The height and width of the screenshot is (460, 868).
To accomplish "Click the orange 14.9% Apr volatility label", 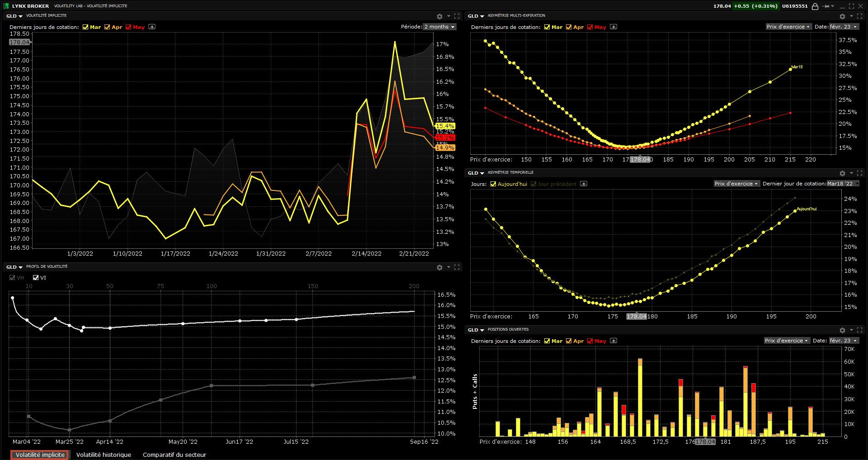I will (x=445, y=147).
